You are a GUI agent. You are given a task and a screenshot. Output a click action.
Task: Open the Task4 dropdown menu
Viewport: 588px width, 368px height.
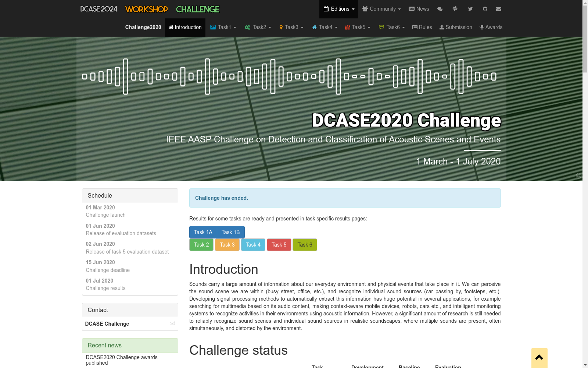click(x=325, y=27)
